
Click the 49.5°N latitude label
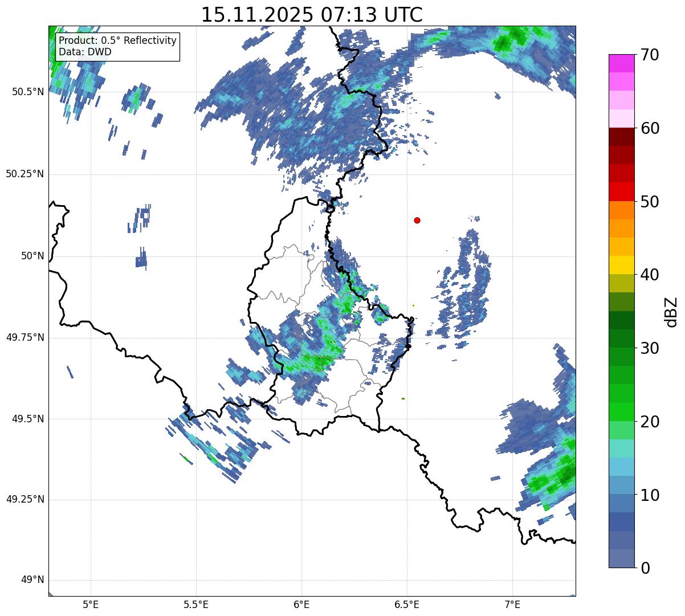click(x=27, y=419)
